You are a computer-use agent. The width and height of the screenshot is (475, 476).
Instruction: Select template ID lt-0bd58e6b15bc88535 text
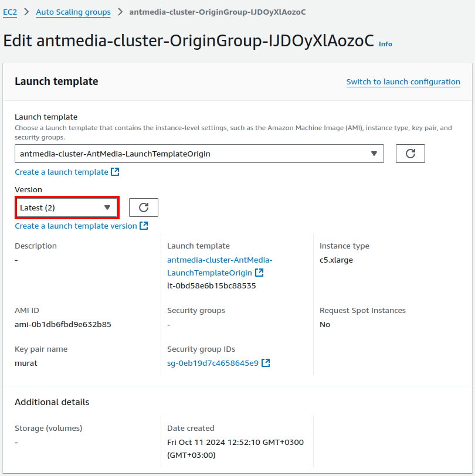click(x=211, y=285)
